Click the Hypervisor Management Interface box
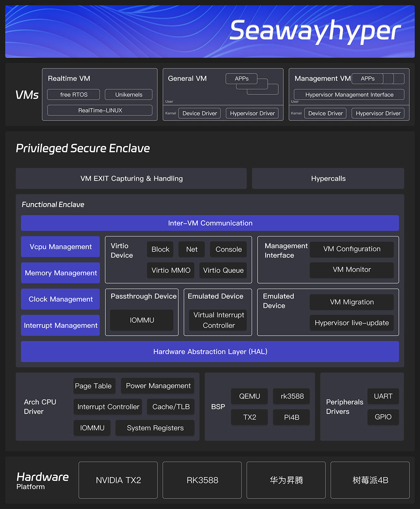 (x=349, y=94)
